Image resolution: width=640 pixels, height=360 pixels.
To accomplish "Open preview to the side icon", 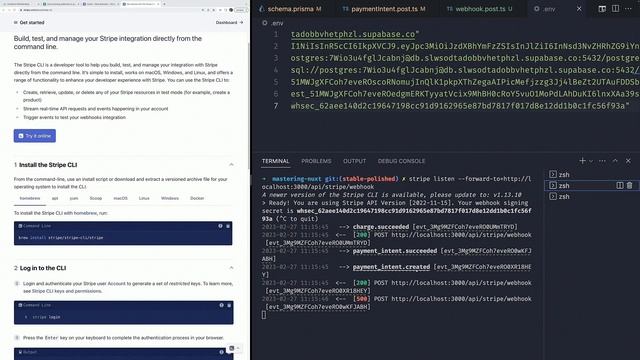I will 602,9.
